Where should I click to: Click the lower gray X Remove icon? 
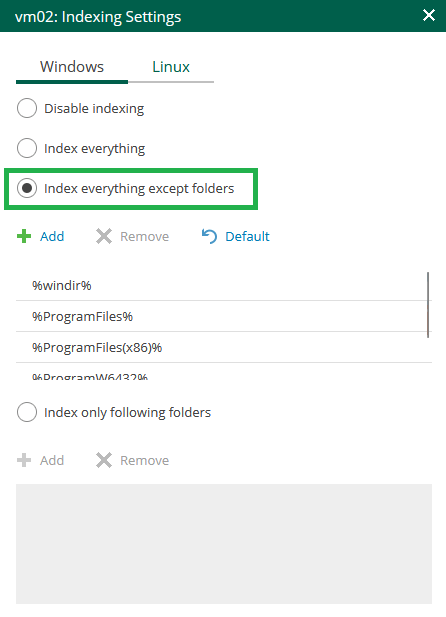pos(104,460)
